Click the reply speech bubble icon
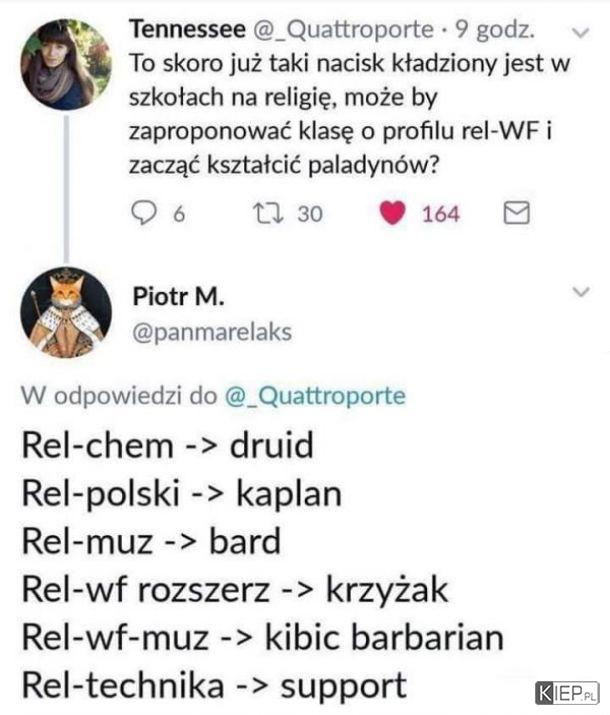 click(x=144, y=213)
